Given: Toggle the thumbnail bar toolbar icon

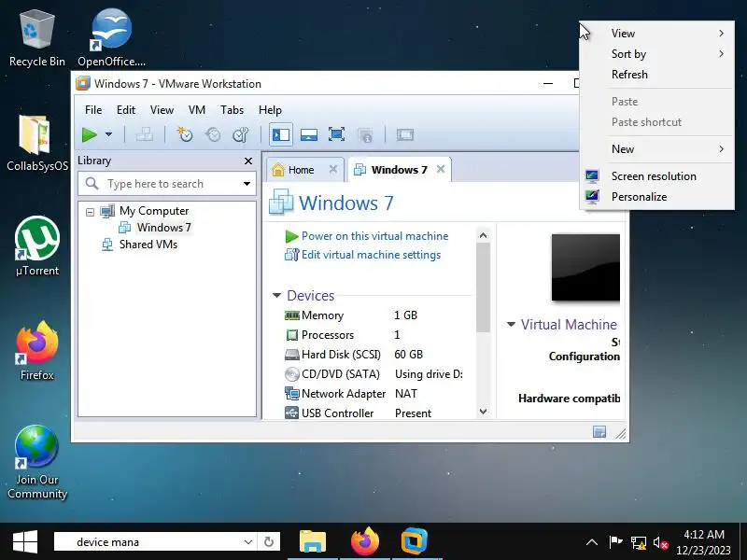Looking at the screenshot, I should point(309,134).
